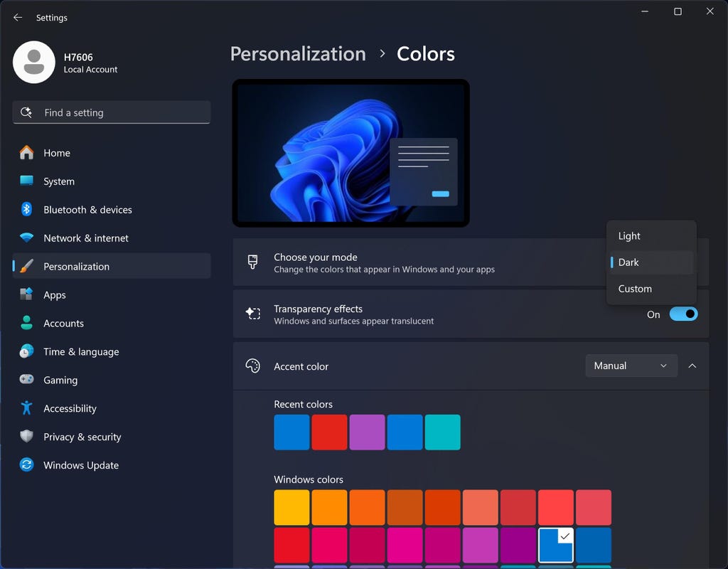Click the Transparency effects sparkle icon
Image resolution: width=728 pixels, height=569 pixels.
252,314
